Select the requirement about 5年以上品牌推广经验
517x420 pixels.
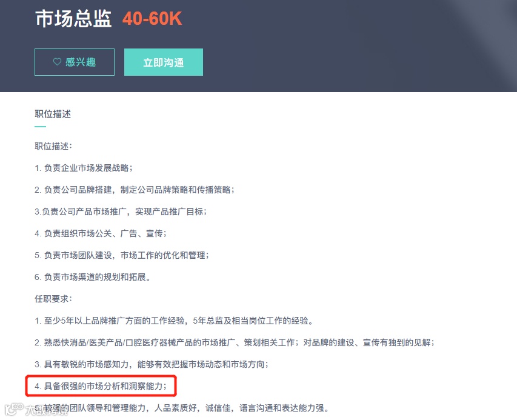click(x=173, y=320)
